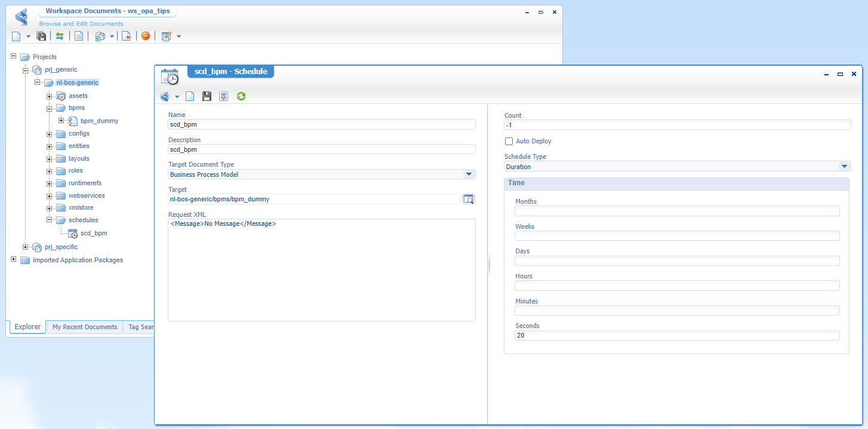This screenshot has height=429, width=868.
Task: Click the Seconds input field
Action: [677, 336]
